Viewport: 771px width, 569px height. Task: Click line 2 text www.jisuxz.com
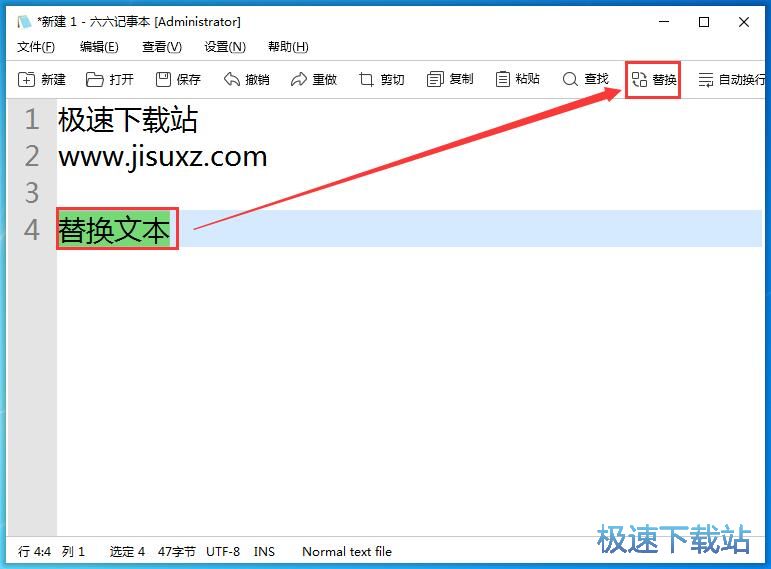(163, 157)
